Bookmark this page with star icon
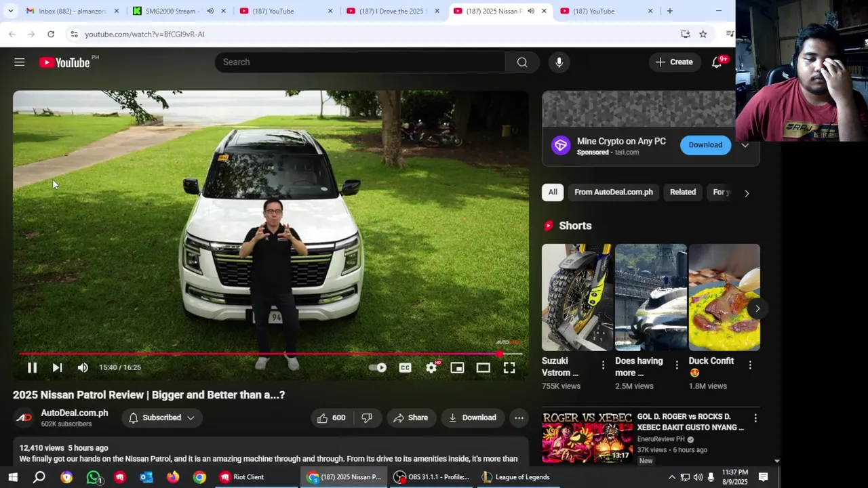 tap(703, 34)
